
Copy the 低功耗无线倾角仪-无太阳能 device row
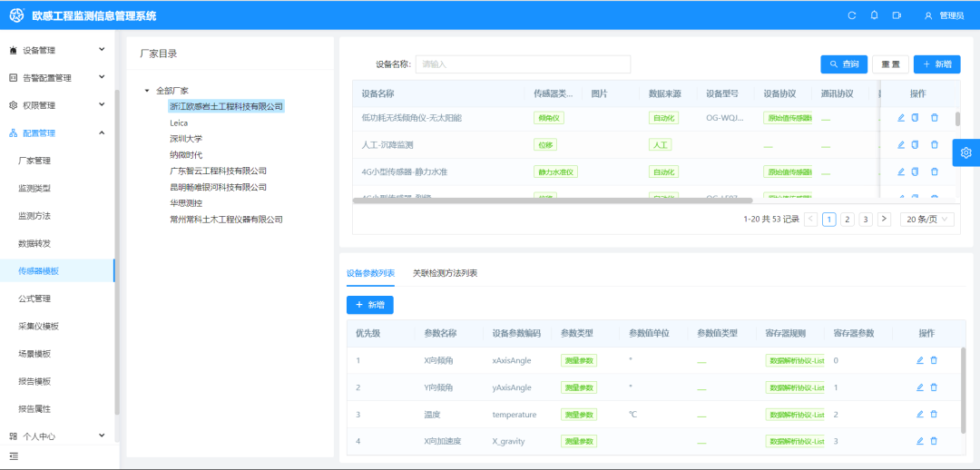coord(915,118)
